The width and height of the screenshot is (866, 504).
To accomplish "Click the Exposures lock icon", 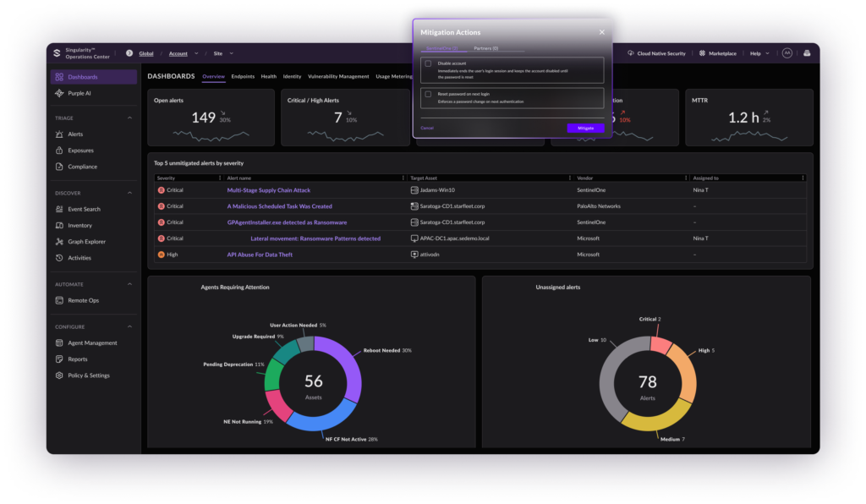I will 60,151.
